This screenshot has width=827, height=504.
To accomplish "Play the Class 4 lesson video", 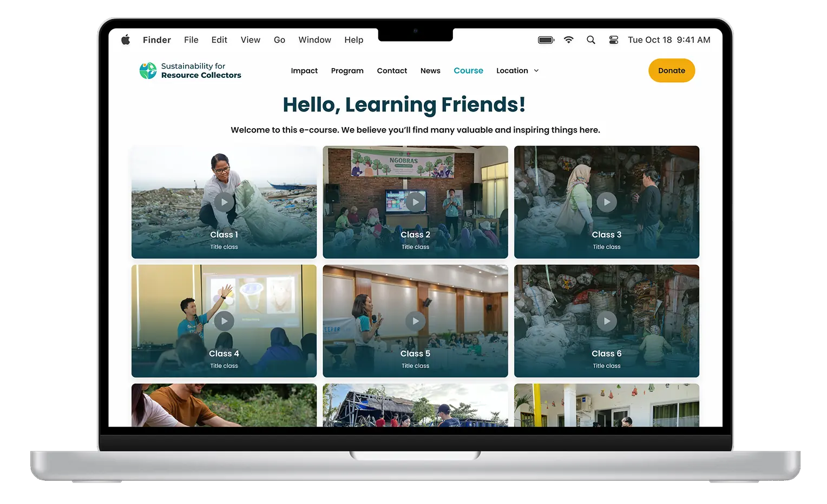I will [224, 321].
